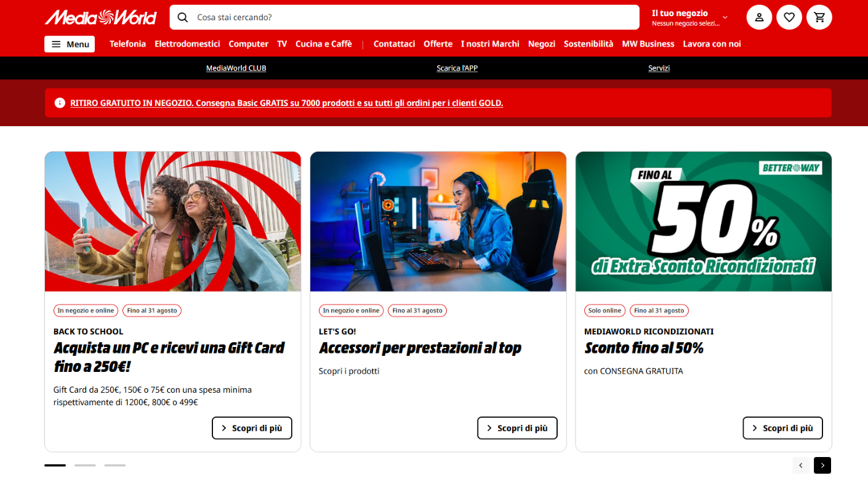Click Scopri di più on the Accessori card
Viewport: 868px width, 482px height.
[x=517, y=427]
